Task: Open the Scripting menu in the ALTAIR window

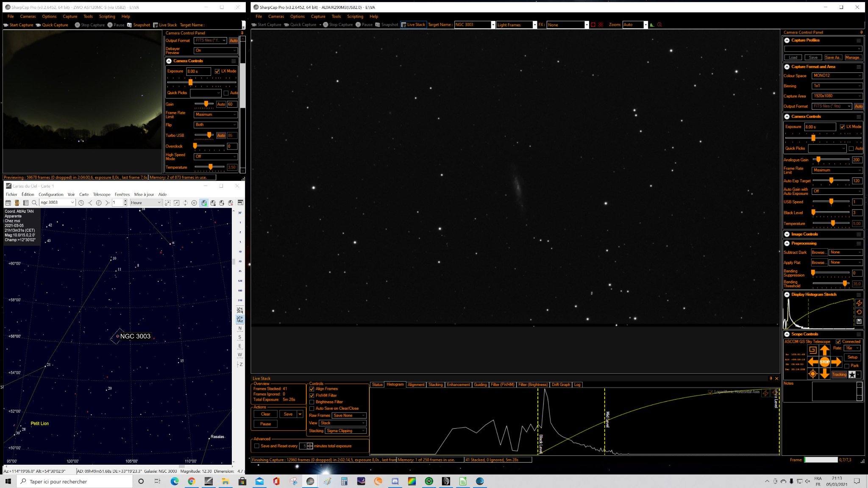Action: click(x=355, y=17)
